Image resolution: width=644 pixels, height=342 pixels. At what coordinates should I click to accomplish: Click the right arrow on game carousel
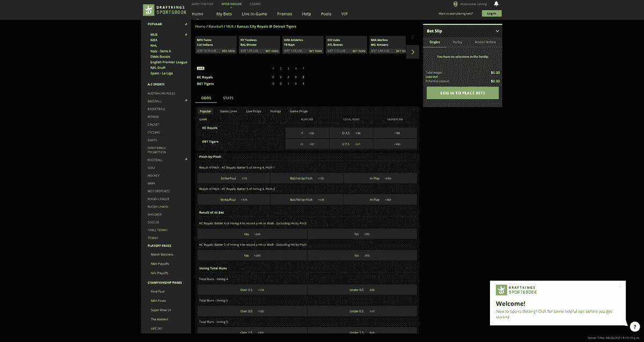tap(412, 51)
